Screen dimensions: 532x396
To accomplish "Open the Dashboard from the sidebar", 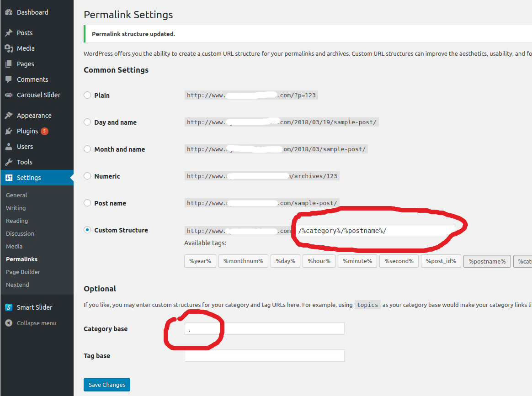I will tap(9, 12).
